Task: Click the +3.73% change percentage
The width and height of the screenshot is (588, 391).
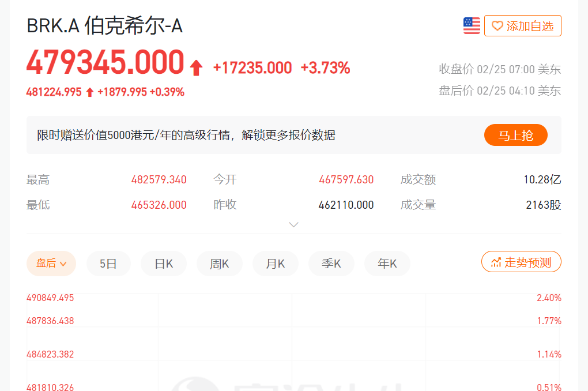Action: click(x=325, y=68)
